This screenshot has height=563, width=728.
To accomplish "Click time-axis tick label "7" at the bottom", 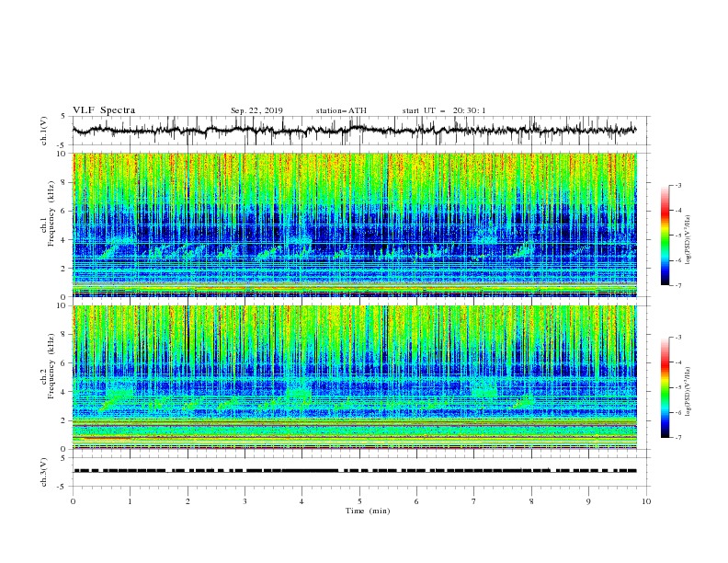I will click(474, 501).
